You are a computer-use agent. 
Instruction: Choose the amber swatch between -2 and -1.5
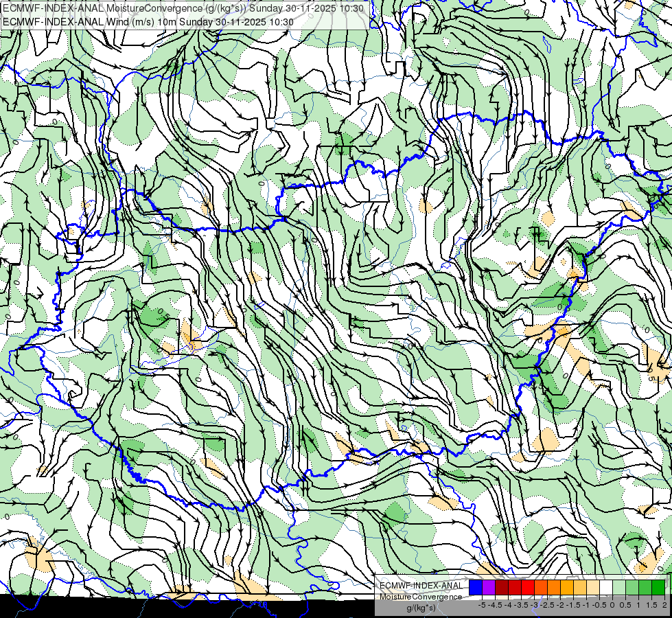click(x=567, y=587)
